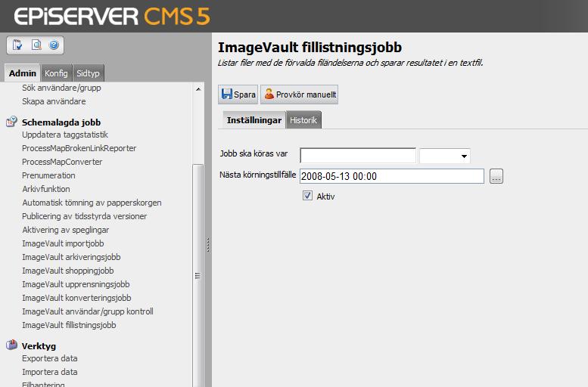Image resolution: width=588 pixels, height=387 pixels.
Task: Open the help question mark icon
Action: pos(54,45)
